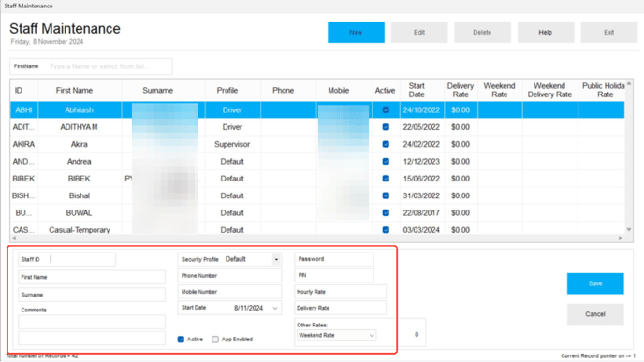Open the Security Profile dropdown
644x362 pixels.
coord(276,259)
